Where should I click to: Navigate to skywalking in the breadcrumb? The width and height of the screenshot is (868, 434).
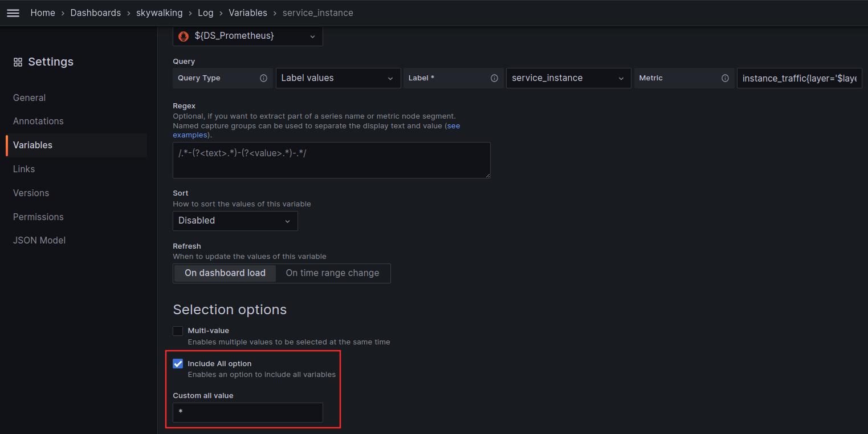[x=159, y=13]
